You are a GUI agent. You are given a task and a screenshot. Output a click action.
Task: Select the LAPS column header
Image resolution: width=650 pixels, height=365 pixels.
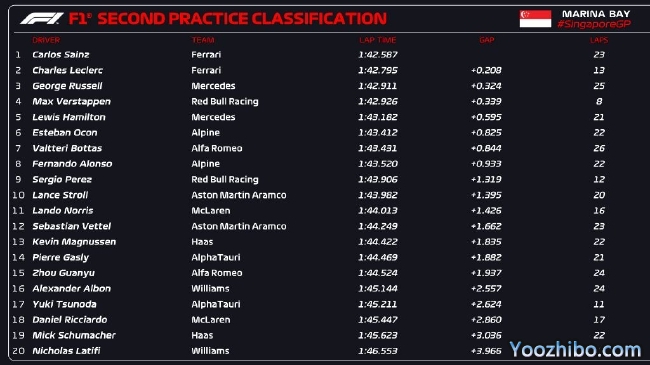tap(599, 40)
